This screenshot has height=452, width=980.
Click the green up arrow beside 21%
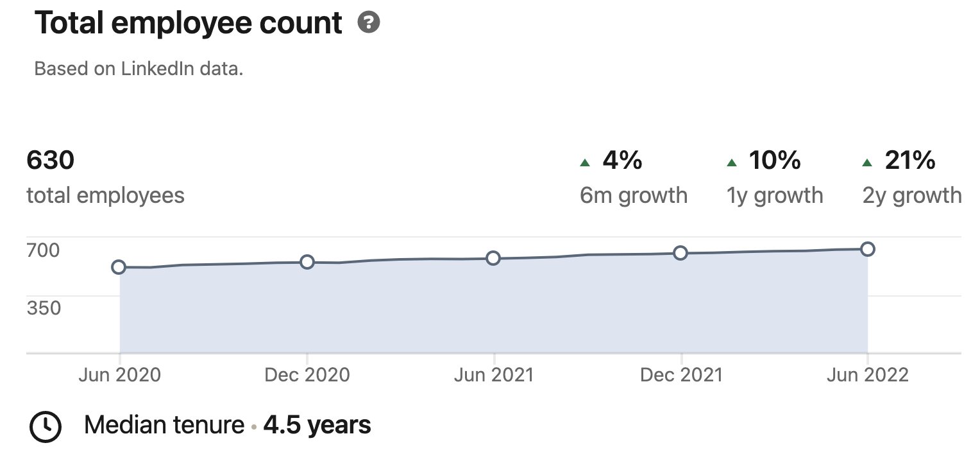[867, 163]
